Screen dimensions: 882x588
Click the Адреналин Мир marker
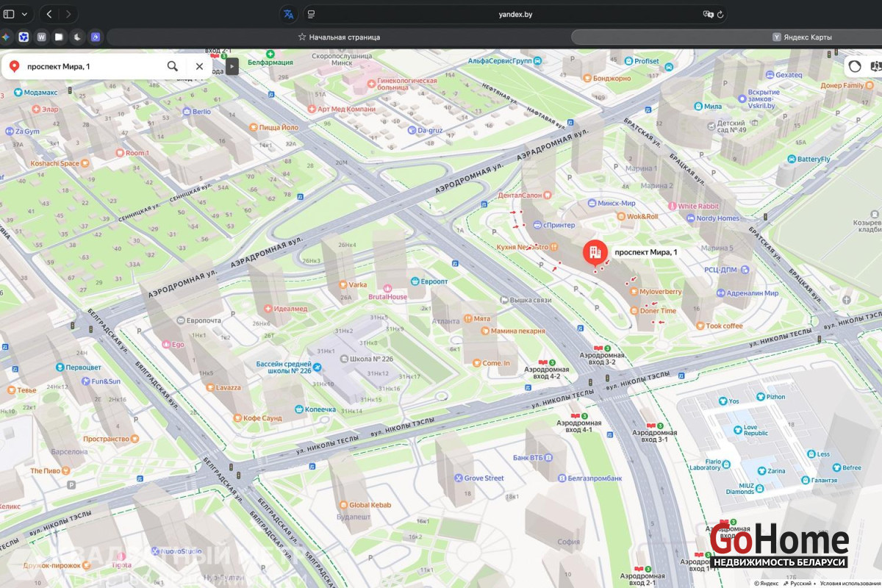point(720,293)
